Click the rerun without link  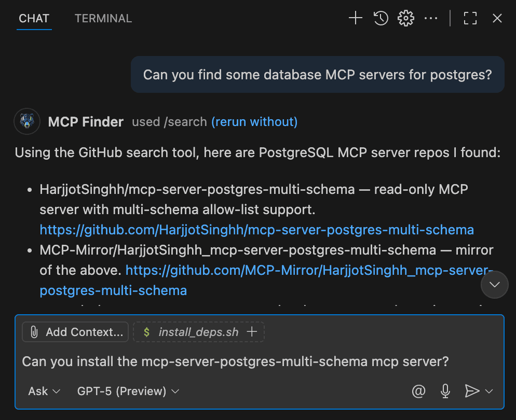[254, 122]
